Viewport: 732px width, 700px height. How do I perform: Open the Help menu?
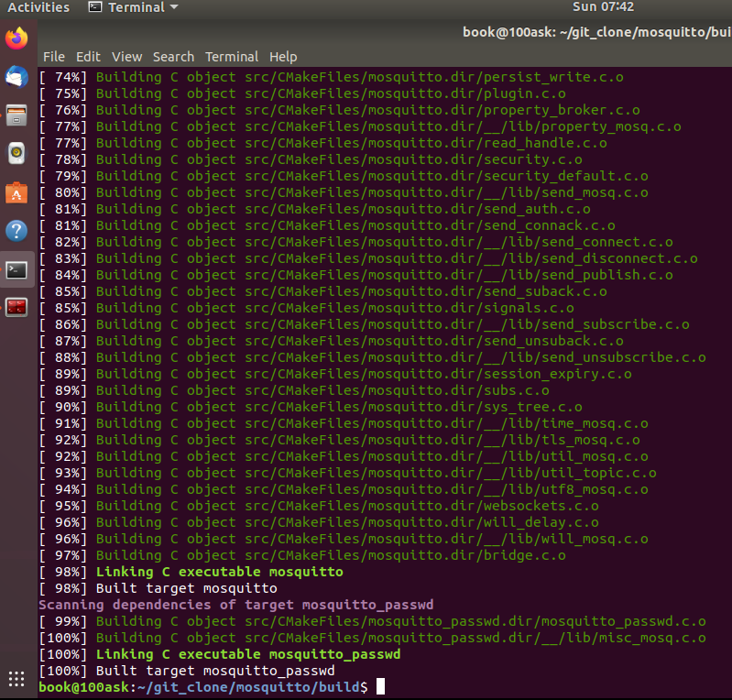click(x=283, y=57)
